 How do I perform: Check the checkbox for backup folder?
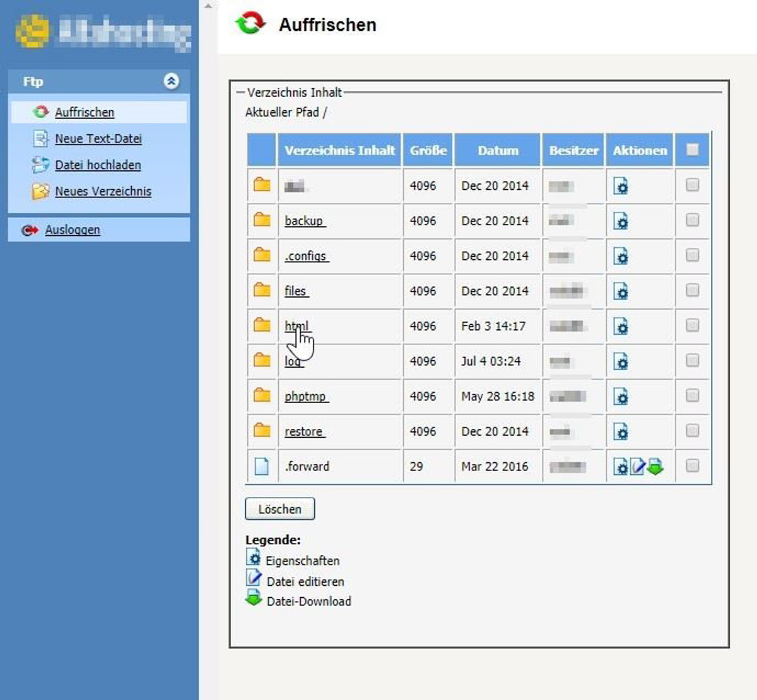(x=692, y=220)
